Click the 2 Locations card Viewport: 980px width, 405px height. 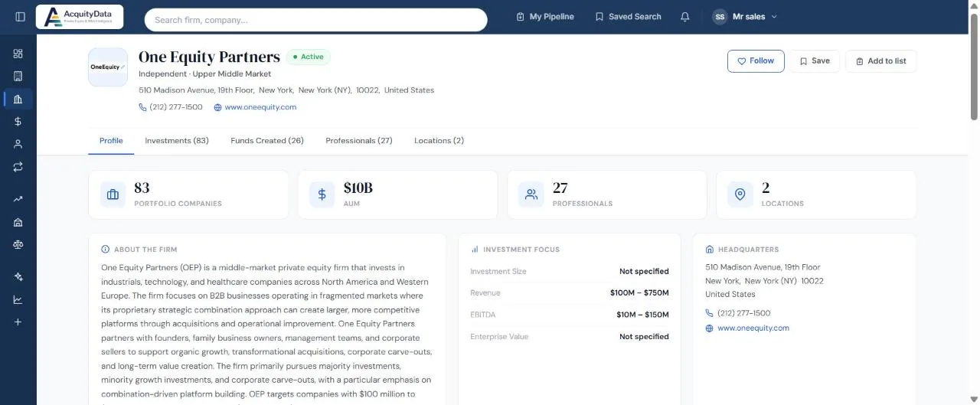click(x=816, y=194)
